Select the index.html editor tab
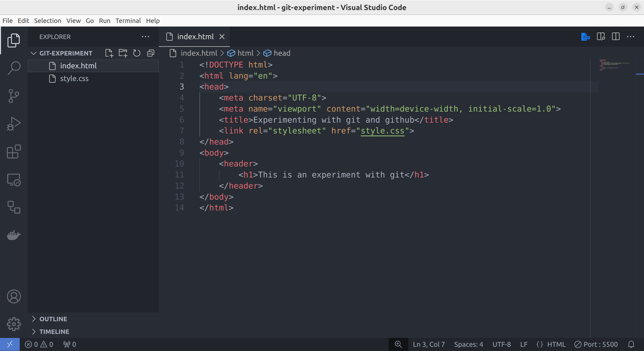This screenshot has height=351, width=644. coord(194,37)
